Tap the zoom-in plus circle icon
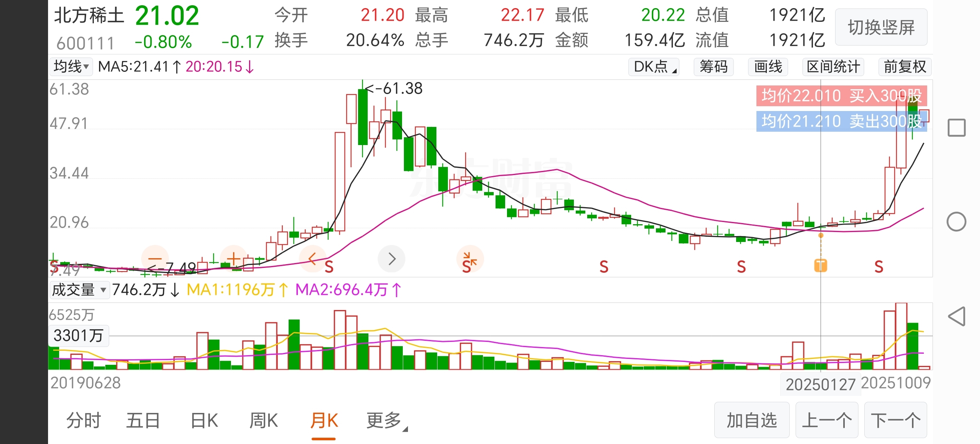This screenshot has width=980, height=444. [x=234, y=259]
